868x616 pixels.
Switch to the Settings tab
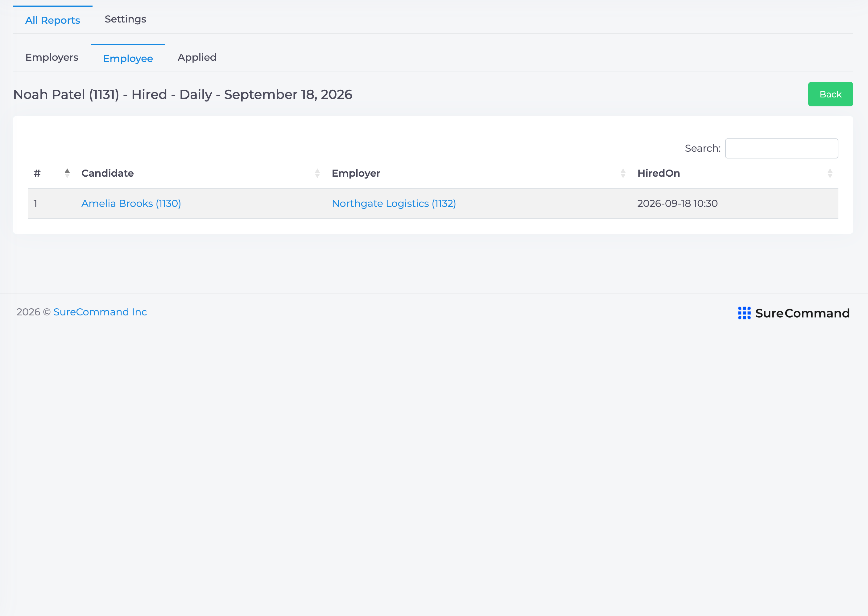126,19
